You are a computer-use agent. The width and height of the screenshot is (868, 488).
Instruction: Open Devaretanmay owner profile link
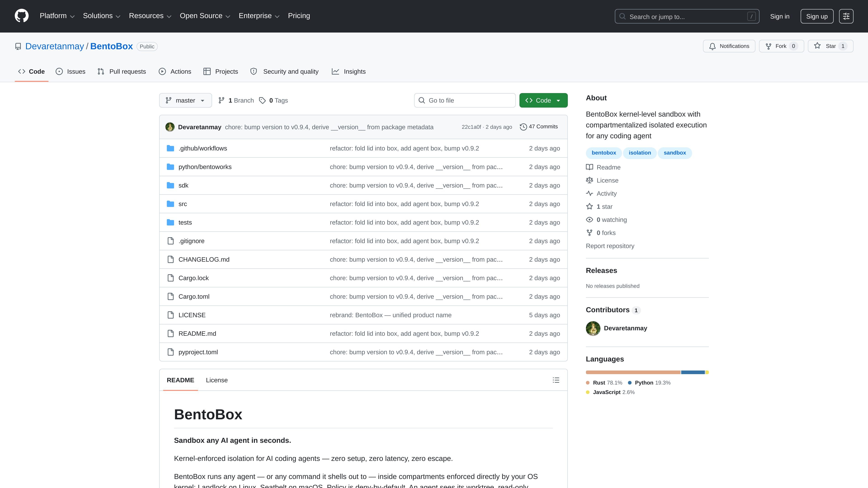54,47
